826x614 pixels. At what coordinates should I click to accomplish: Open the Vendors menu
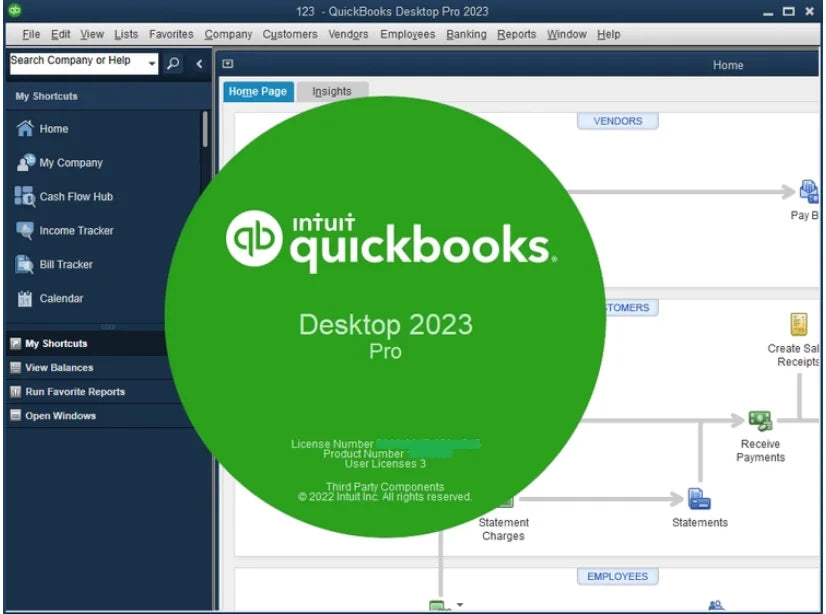tap(348, 34)
